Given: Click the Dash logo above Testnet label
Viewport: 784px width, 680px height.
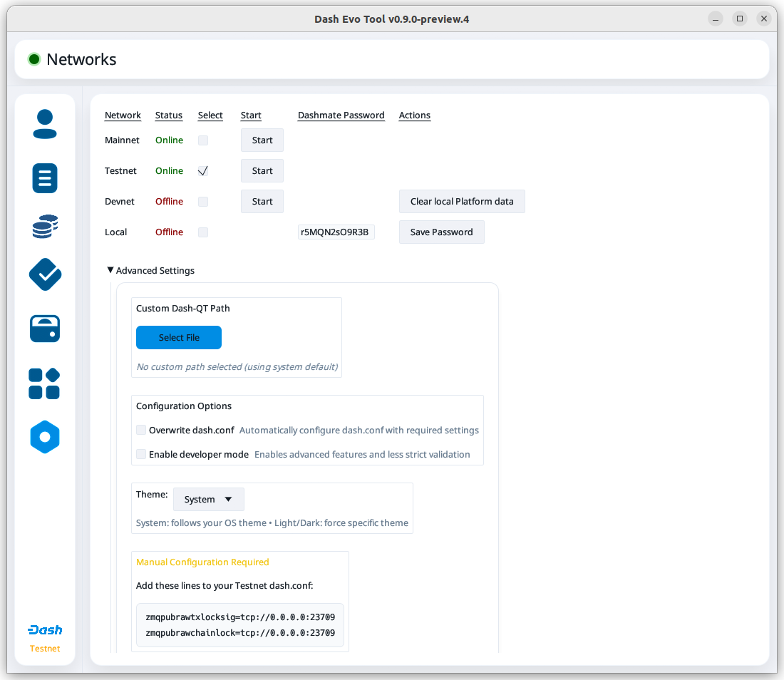Looking at the screenshot, I should coord(45,630).
